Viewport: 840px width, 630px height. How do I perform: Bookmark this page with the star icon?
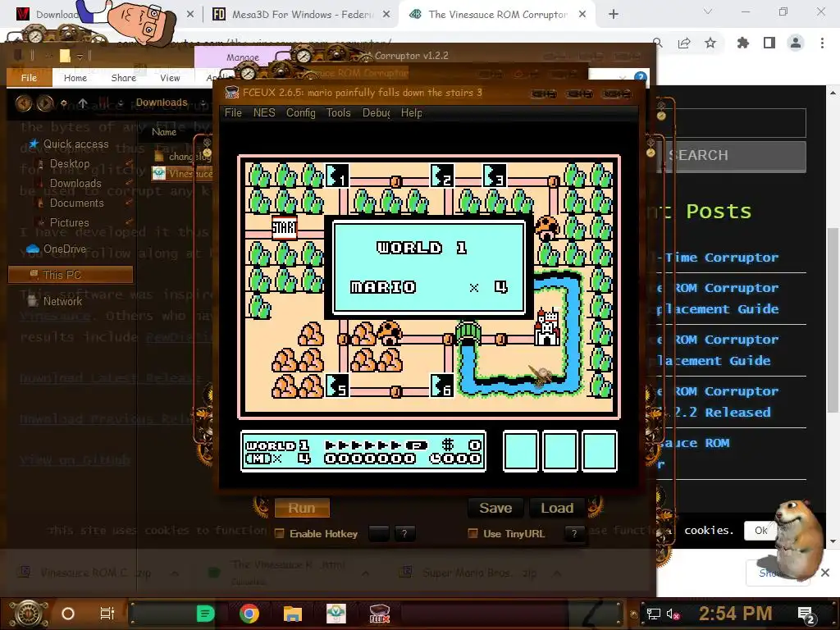[x=710, y=43]
